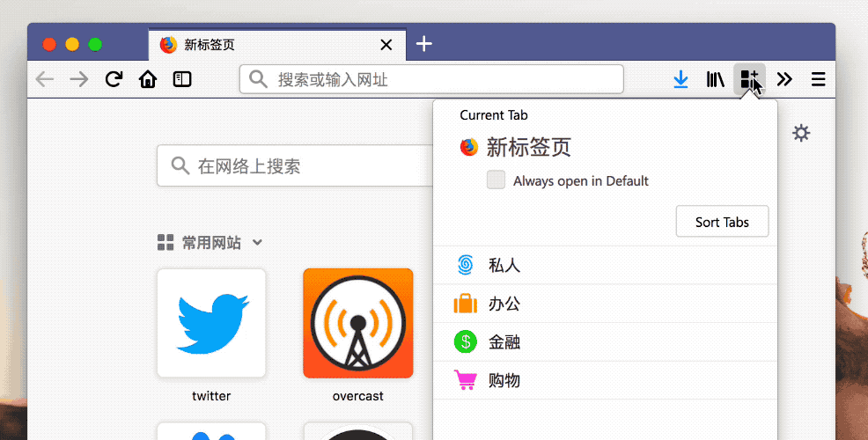Click the dollar icon for 金融

(466, 342)
